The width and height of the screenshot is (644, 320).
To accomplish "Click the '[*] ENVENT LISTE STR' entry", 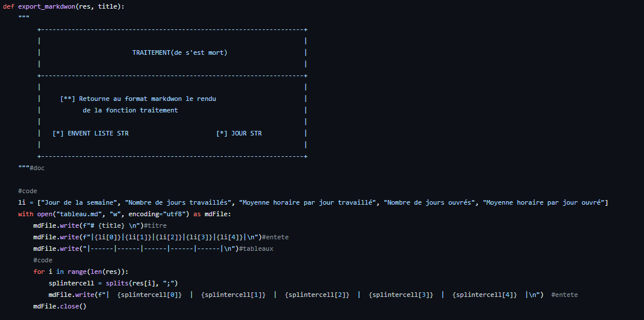I will 91,133.
